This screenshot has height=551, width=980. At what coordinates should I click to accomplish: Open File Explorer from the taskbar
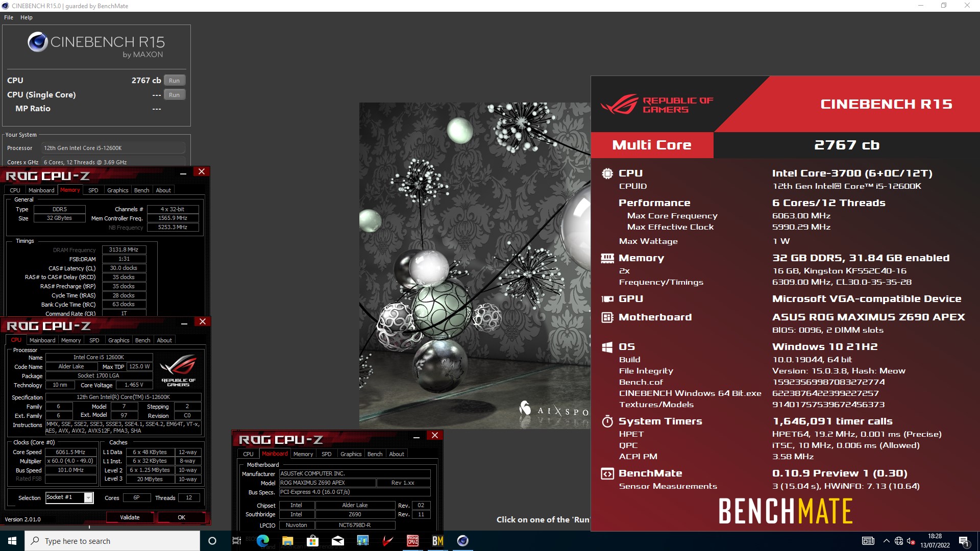[288, 541]
